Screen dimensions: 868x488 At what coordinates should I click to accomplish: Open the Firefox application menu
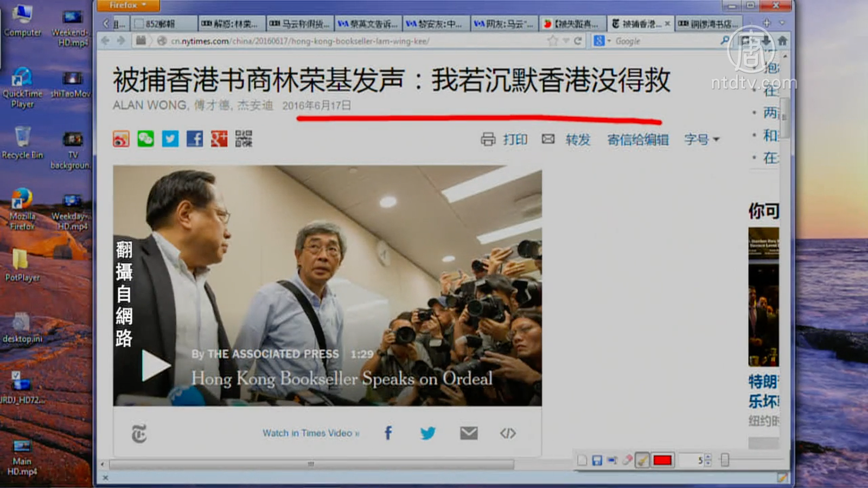tap(128, 5)
